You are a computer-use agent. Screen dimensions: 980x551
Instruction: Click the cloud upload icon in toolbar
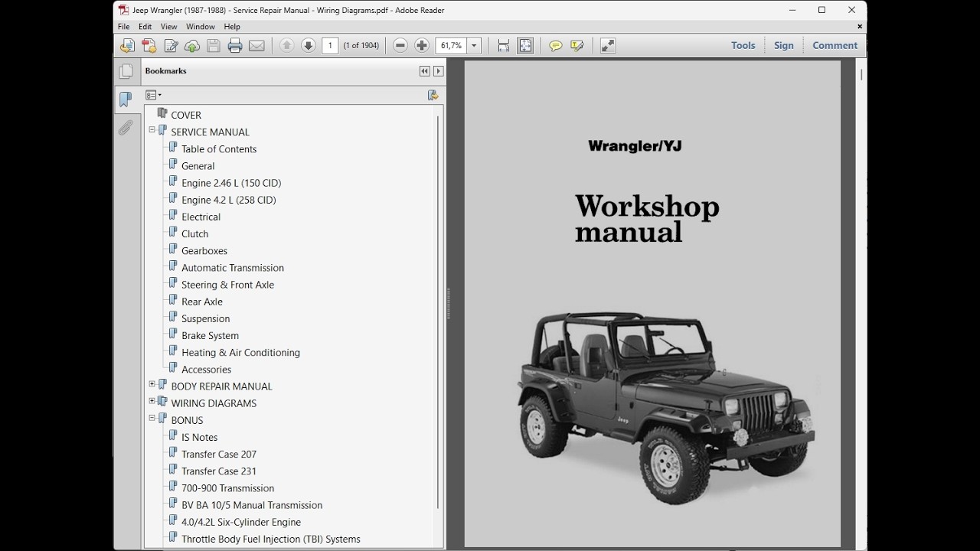pyautogui.click(x=192, y=46)
